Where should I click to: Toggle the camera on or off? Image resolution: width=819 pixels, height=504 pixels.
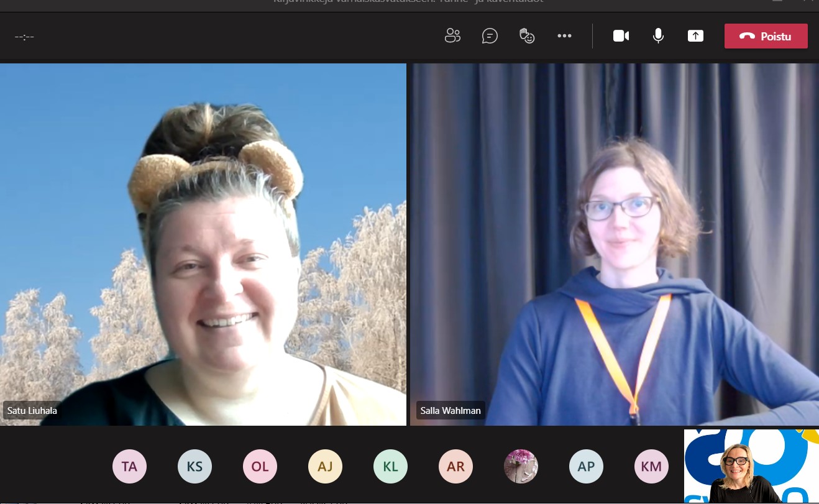point(621,36)
